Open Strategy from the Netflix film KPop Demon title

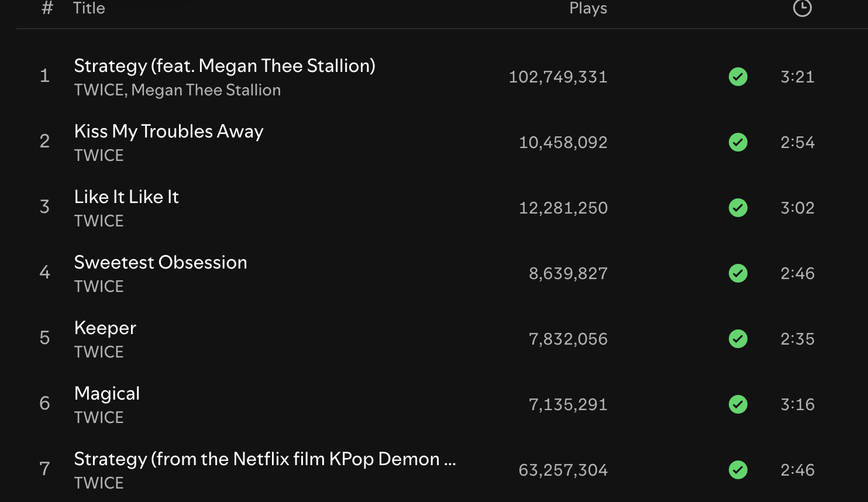265,459
